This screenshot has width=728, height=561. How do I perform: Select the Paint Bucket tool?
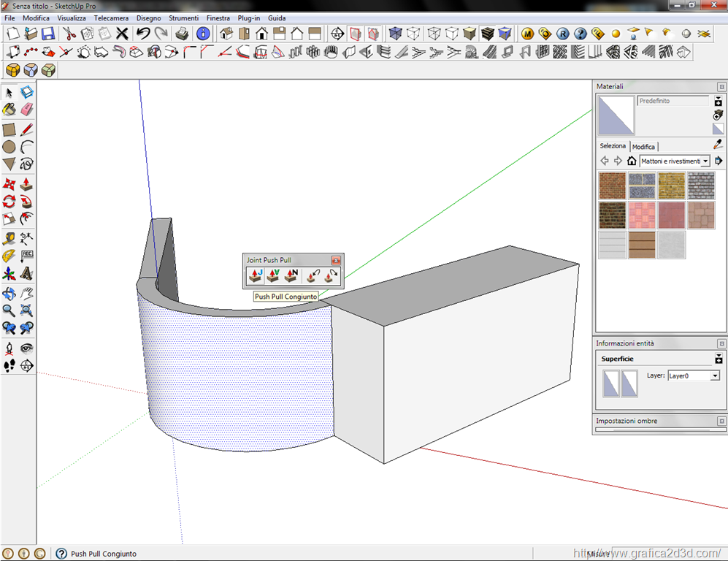(9, 109)
